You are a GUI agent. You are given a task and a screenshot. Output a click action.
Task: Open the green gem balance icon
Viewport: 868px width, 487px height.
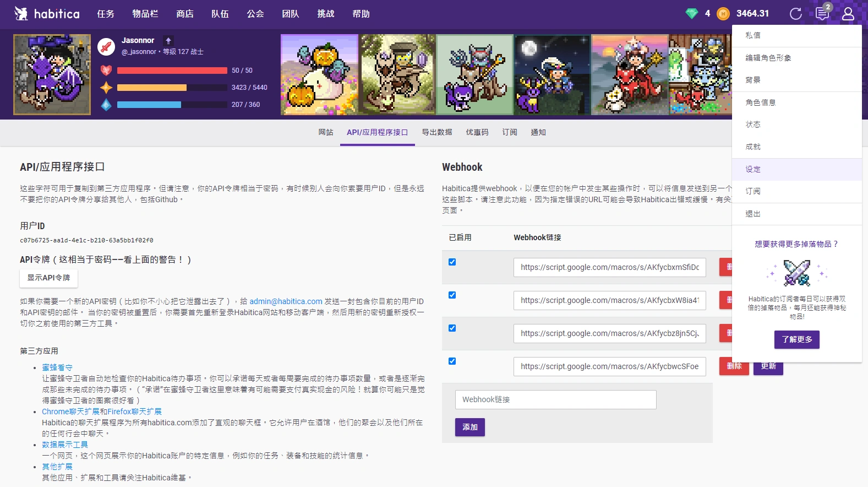691,14
